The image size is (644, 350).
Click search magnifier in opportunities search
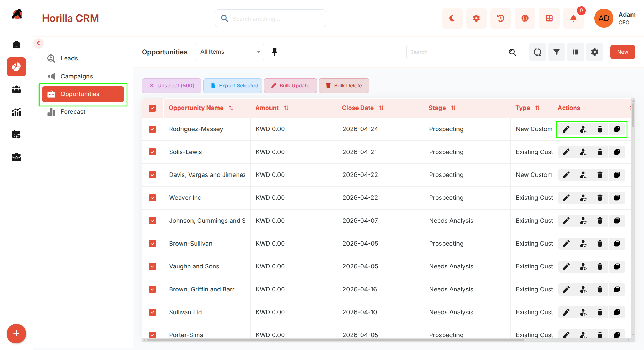[x=512, y=52]
